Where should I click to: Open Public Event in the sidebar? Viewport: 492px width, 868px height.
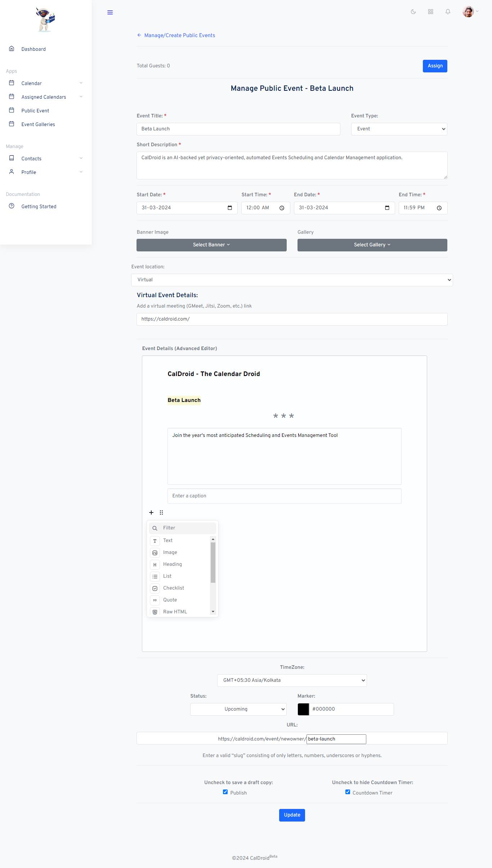[35, 111]
